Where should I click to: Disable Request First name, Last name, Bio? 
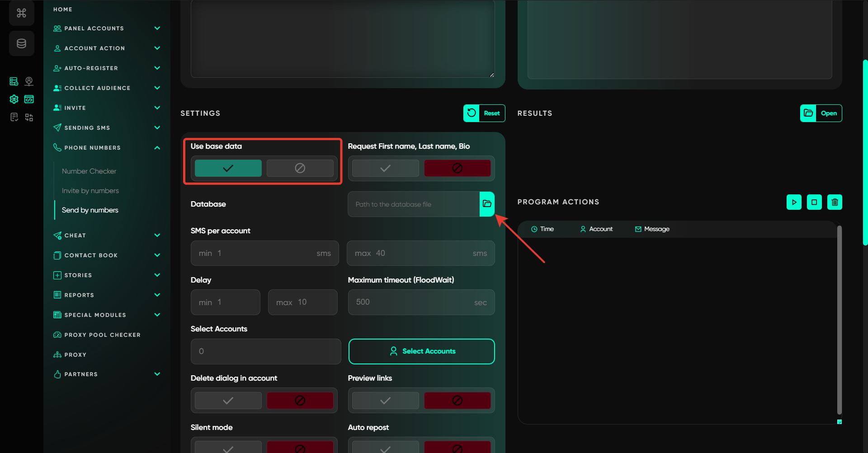pos(457,168)
